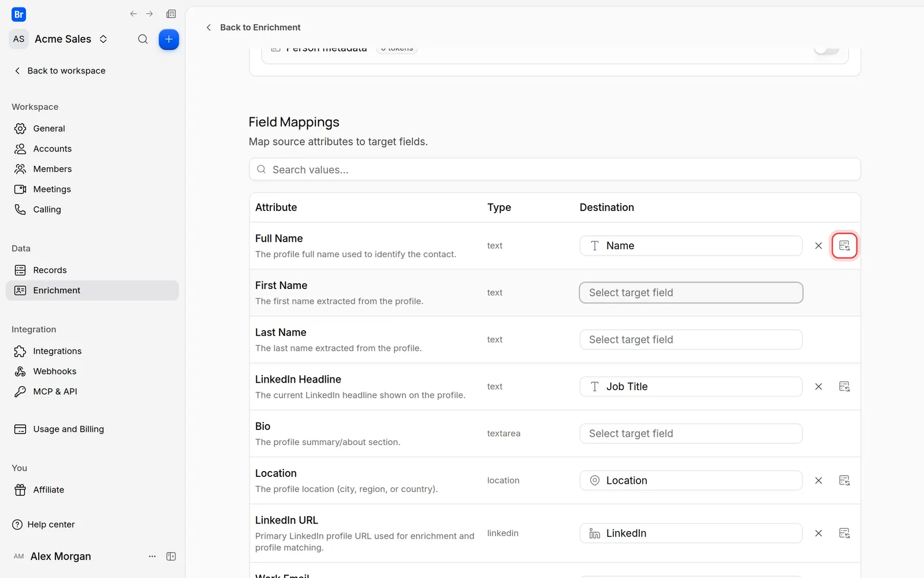Open Webhooks page
This screenshot has width=924, height=578.
coord(92,371)
